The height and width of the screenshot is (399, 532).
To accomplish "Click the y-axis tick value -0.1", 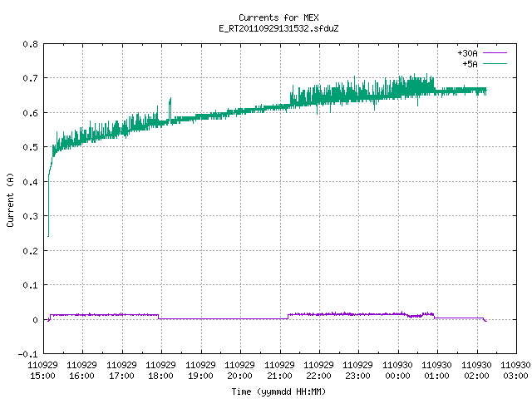I will tap(27, 354).
